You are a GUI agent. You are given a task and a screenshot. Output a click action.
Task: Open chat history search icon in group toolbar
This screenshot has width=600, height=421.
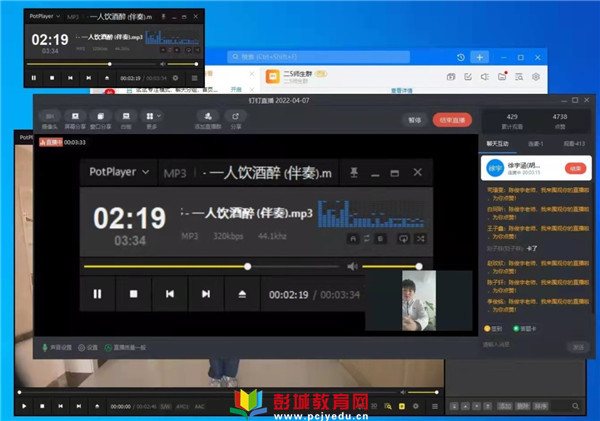click(x=519, y=77)
